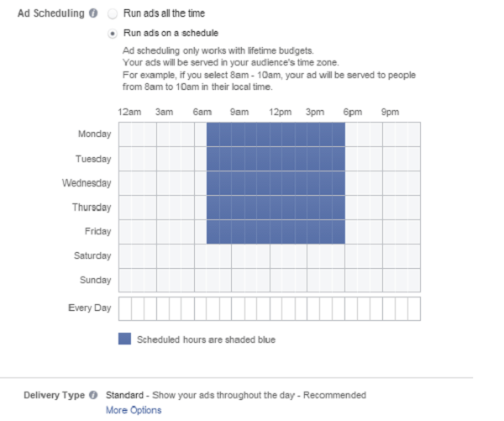504x421 pixels.
Task: Toggle Thursday 9pm schedule cell
Action: (389, 208)
